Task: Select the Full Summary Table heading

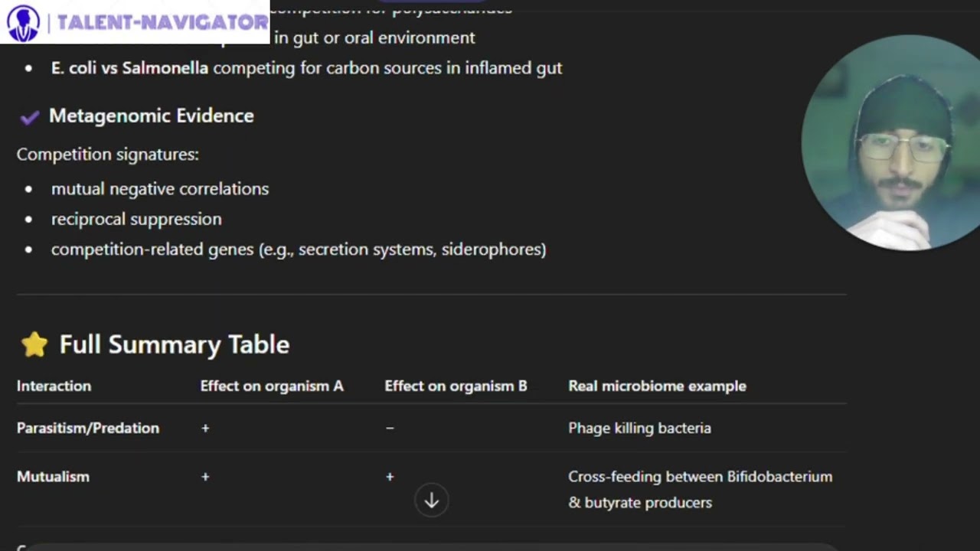Action: 174,344
